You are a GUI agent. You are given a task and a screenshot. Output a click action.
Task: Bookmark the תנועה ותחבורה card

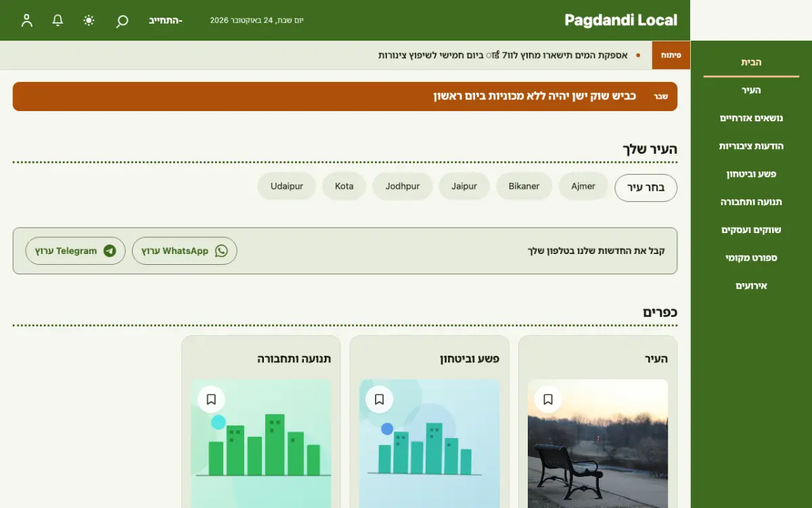[x=211, y=400]
